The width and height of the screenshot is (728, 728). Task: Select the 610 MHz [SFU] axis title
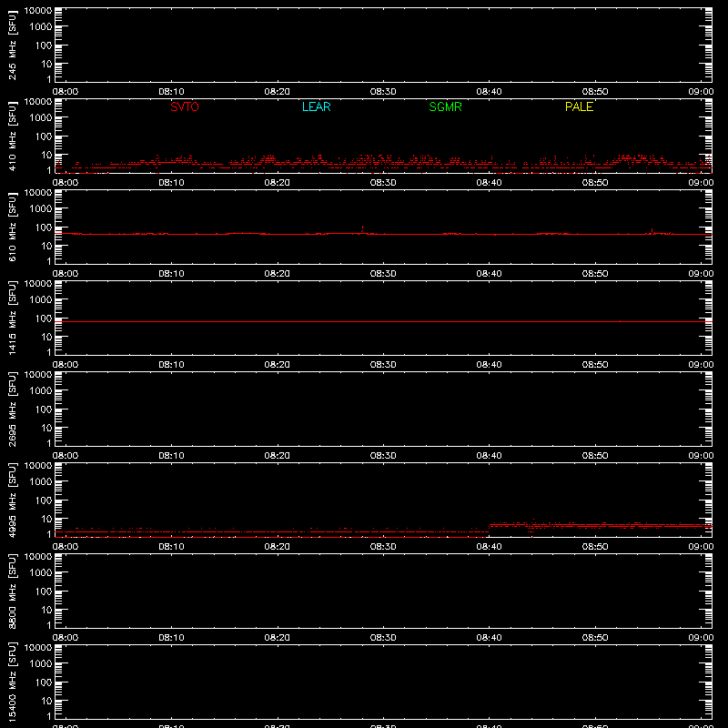pyautogui.click(x=13, y=227)
